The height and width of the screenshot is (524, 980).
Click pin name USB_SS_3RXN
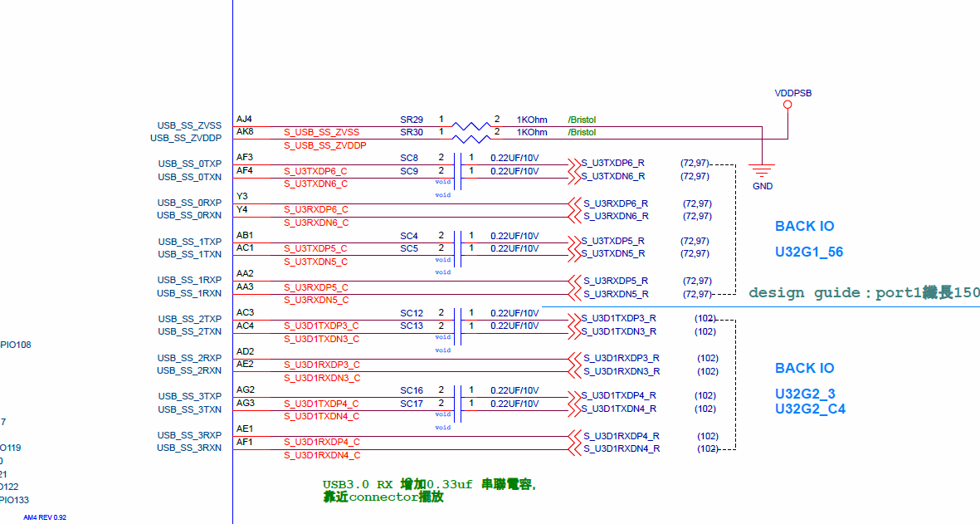pos(189,448)
